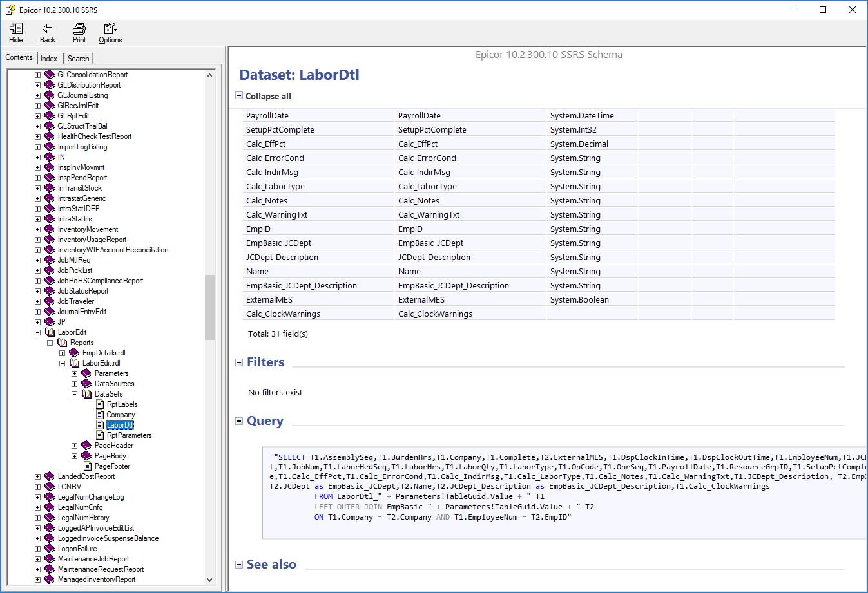Click the ManagedInventoryReport book icon
The image size is (868, 593).
click(x=50, y=579)
